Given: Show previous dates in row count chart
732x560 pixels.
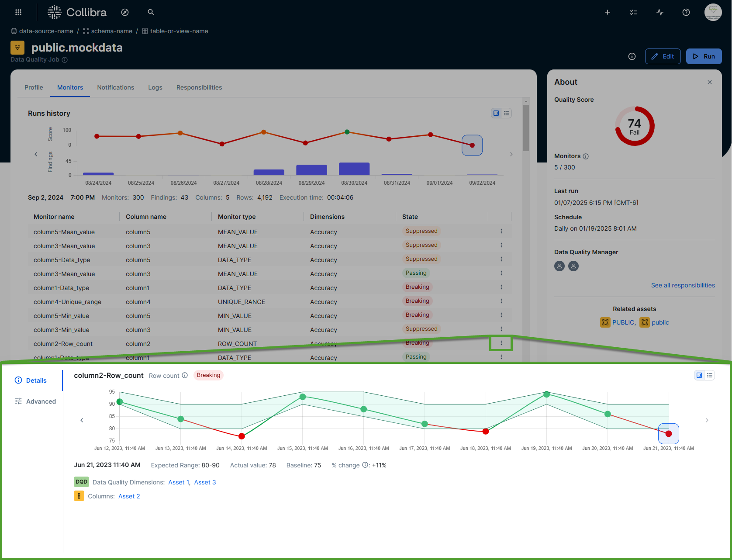Looking at the screenshot, I should coord(82,420).
